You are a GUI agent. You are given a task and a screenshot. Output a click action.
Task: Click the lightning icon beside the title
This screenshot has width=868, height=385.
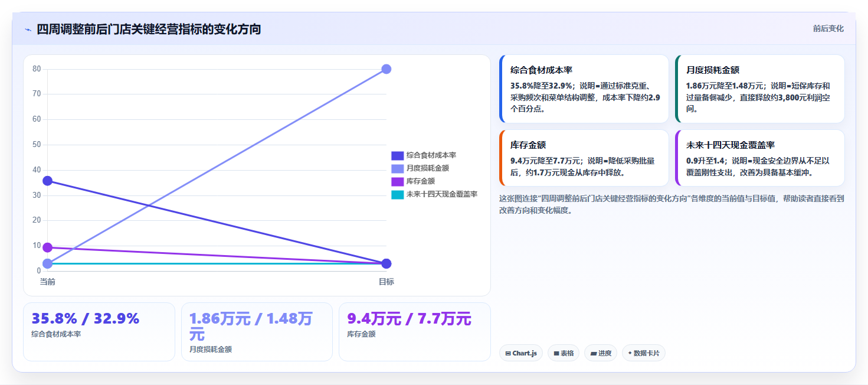(28, 30)
